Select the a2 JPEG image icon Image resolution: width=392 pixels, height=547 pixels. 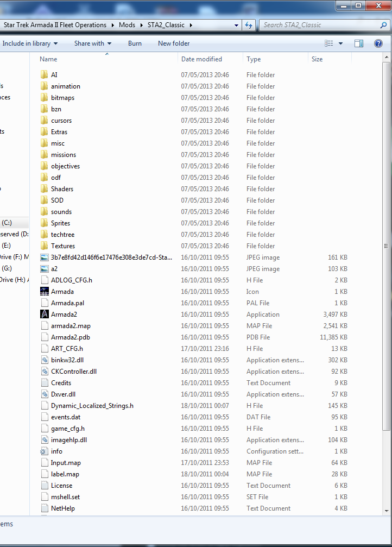tap(45, 269)
